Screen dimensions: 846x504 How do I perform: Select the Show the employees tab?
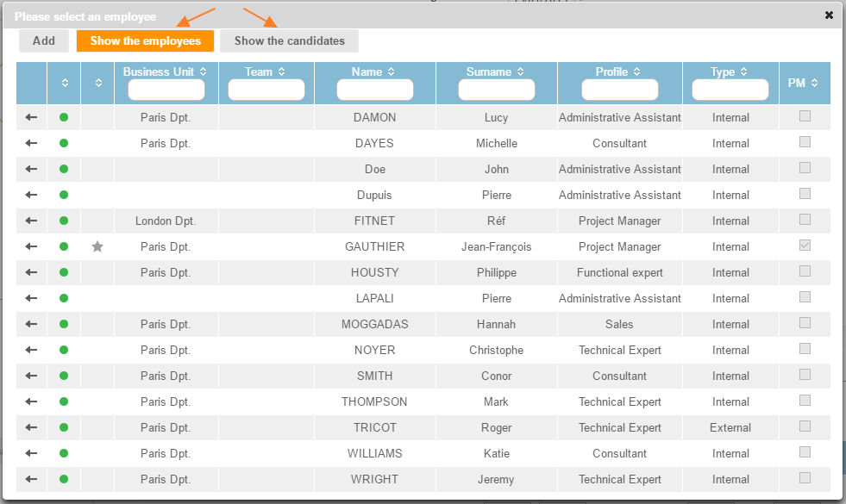145,40
